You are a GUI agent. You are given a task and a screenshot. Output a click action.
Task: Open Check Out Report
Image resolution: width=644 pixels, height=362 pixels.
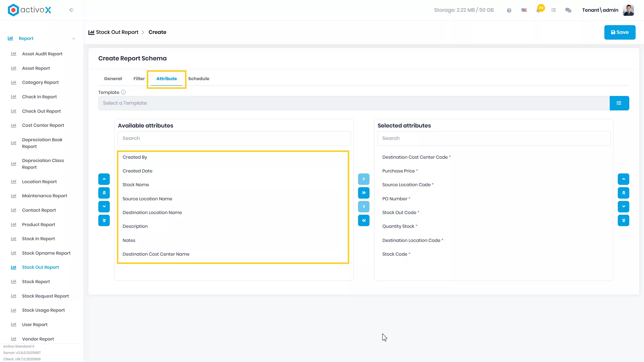(x=41, y=111)
